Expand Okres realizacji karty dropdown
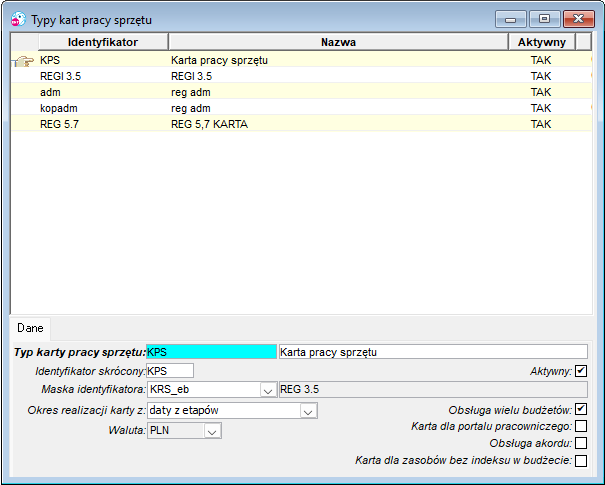605x485 pixels. click(x=308, y=411)
